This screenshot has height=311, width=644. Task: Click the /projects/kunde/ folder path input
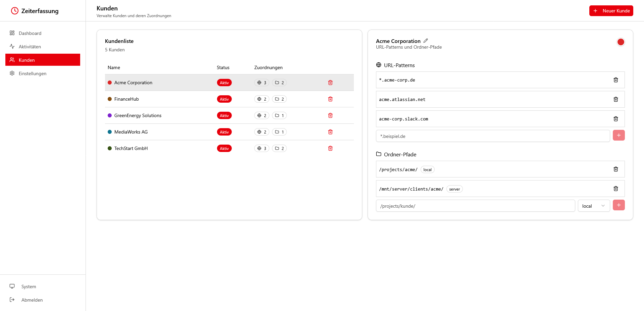point(475,206)
